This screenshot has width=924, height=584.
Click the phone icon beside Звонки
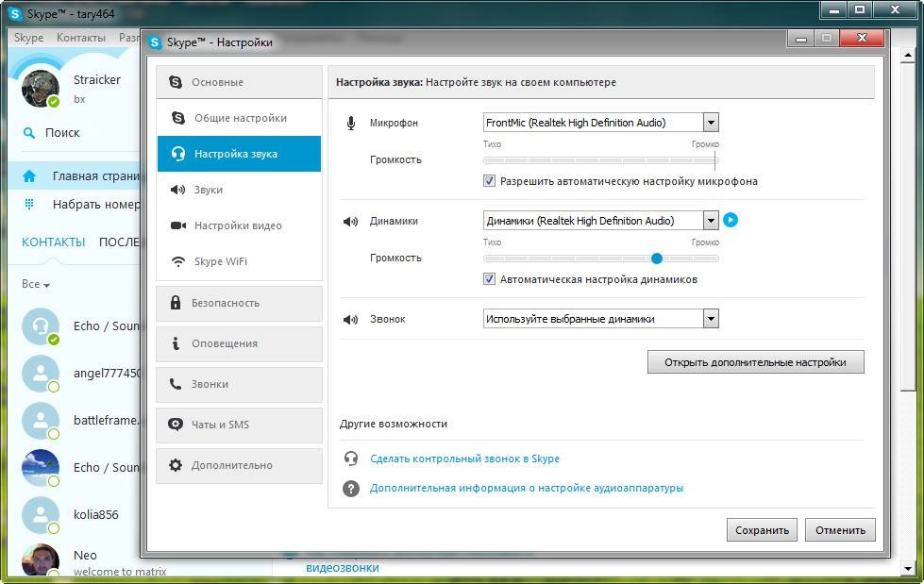175,384
